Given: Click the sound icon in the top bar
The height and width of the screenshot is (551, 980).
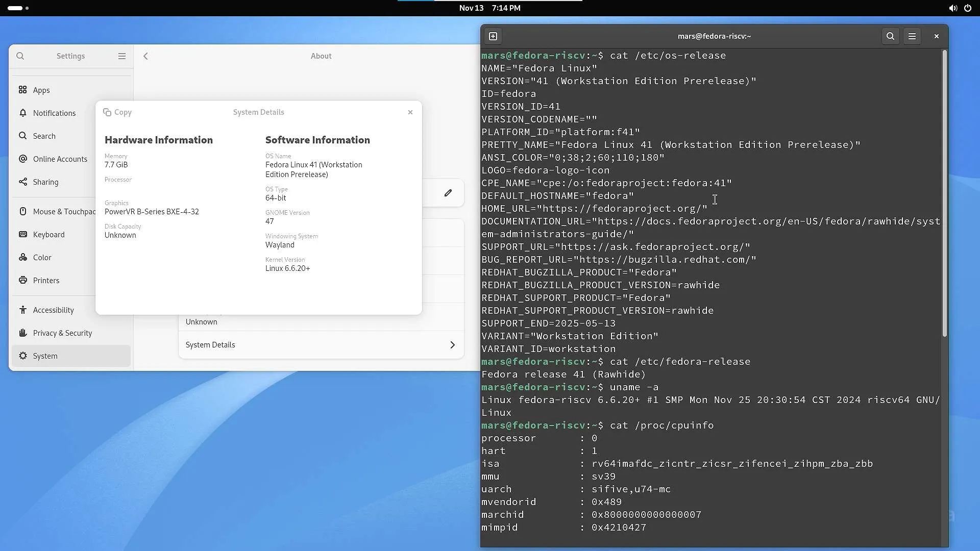Looking at the screenshot, I should 952,8.
